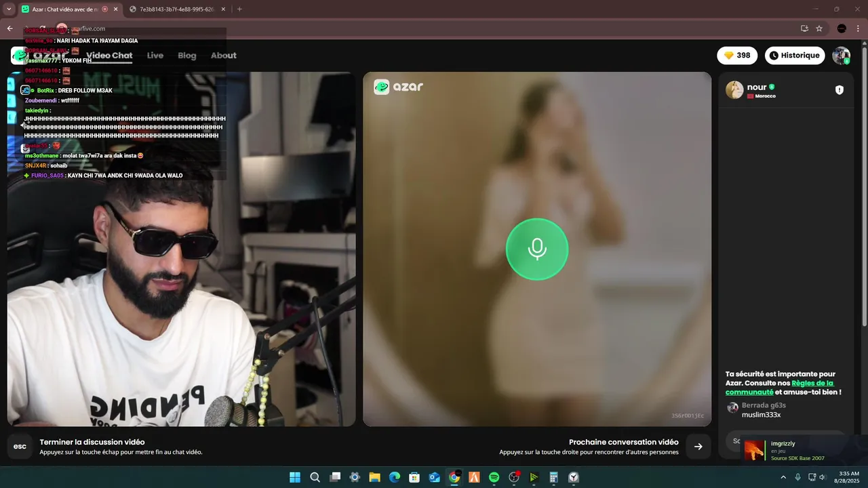Open the Clock app on the taskbar

(574, 477)
